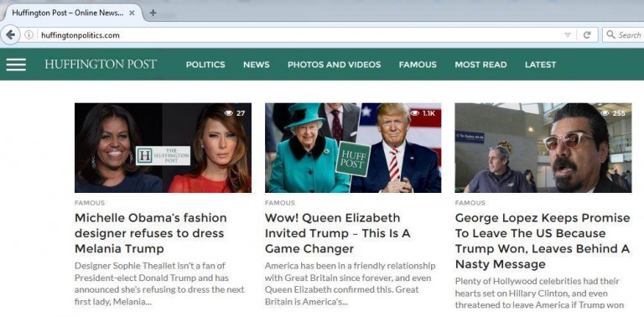Open a new tab with plus button
Viewport: 644px width, 317px height.
click(x=153, y=13)
